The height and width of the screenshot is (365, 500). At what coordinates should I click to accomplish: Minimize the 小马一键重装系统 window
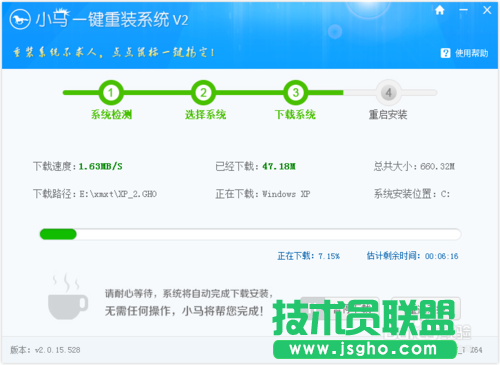click(x=463, y=10)
